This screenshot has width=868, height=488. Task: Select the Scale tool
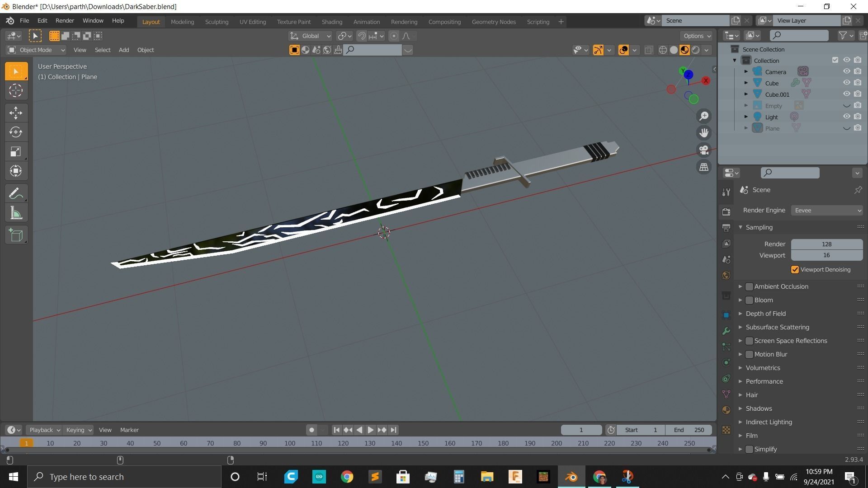16,151
